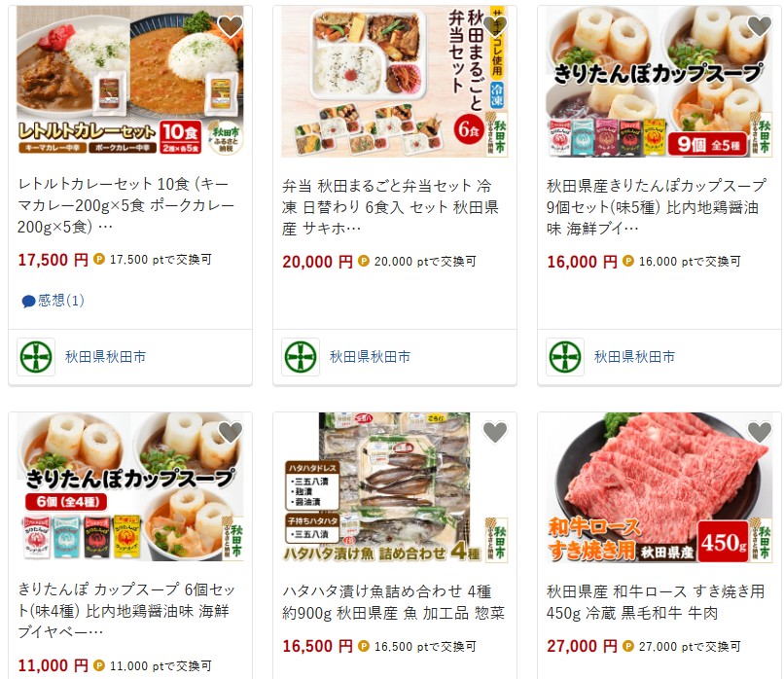Open 秋田県産きりたんぽカップスープ 9個セット title
This screenshot has width=784, height=679.
coord(656,207)
